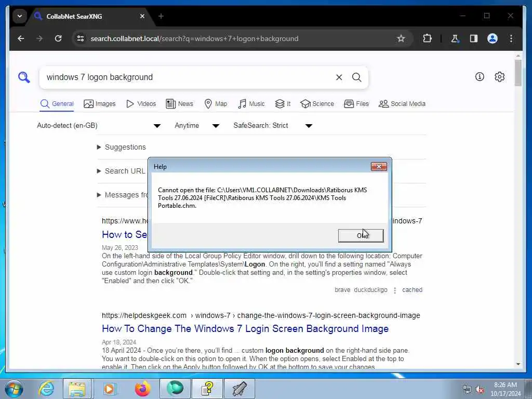Toggle the browser side panel icon
The width and height of the screenshot is (532, 399).
click(474, 38)
